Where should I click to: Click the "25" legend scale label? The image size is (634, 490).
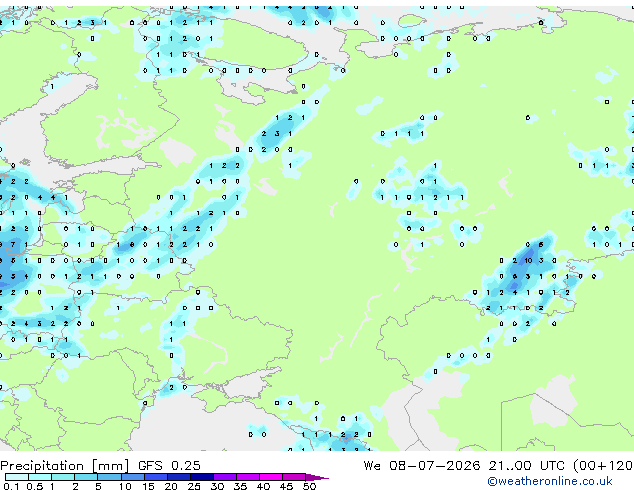pyautogui.click(x=194, y=486)
